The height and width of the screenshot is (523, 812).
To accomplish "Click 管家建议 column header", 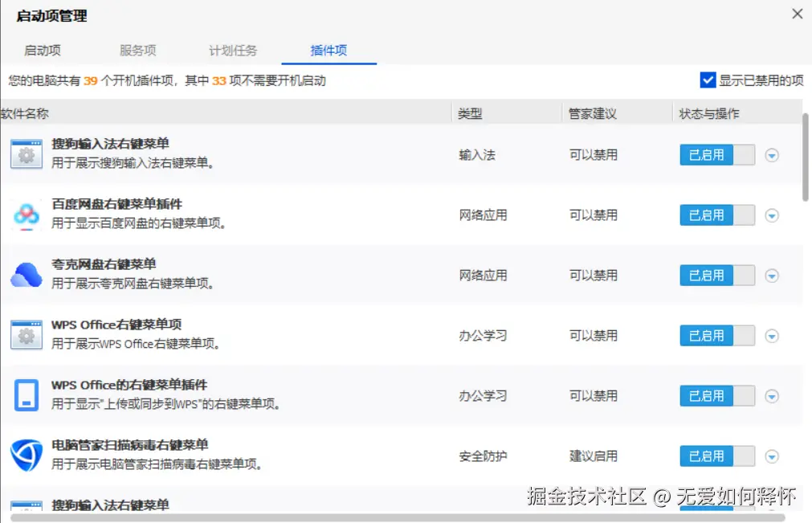I will (x=593, y=113).
